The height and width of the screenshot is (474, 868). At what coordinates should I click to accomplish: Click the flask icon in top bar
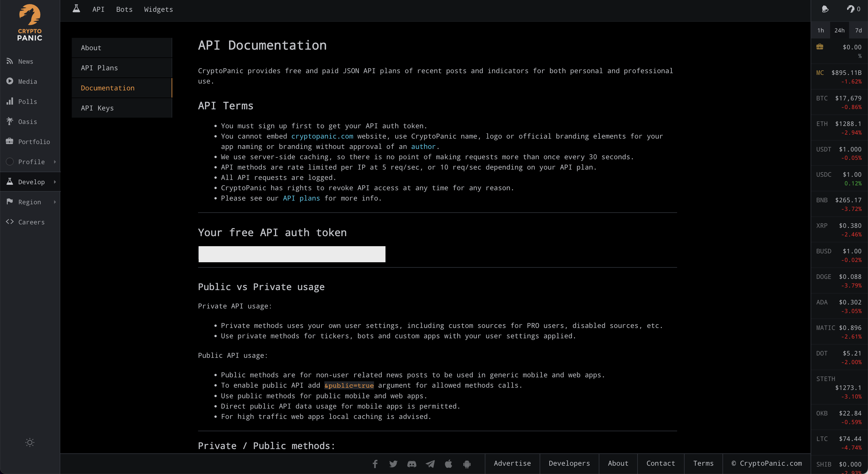[x=76, y=9]
